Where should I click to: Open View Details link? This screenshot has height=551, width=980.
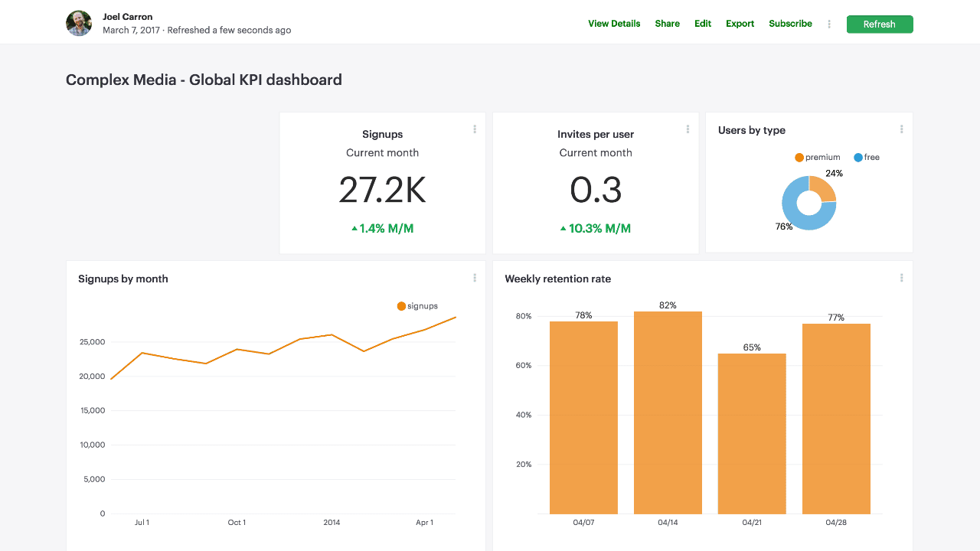point(614,24)
